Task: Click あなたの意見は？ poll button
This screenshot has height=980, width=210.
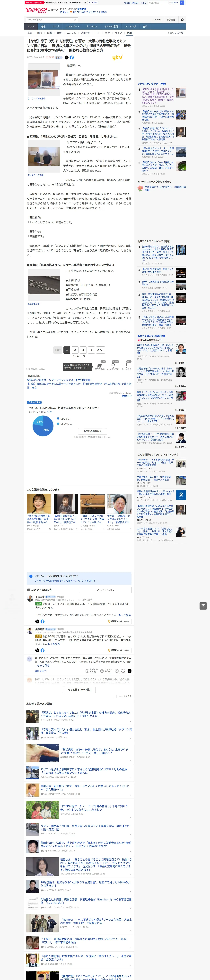Action: click(92, 431)
